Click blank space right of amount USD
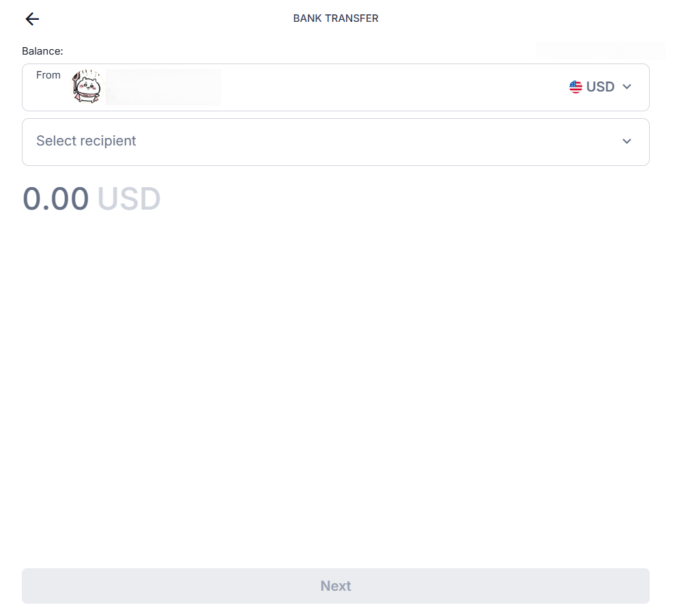The height and width of the screenshot is (616, 690). (396, 199)
